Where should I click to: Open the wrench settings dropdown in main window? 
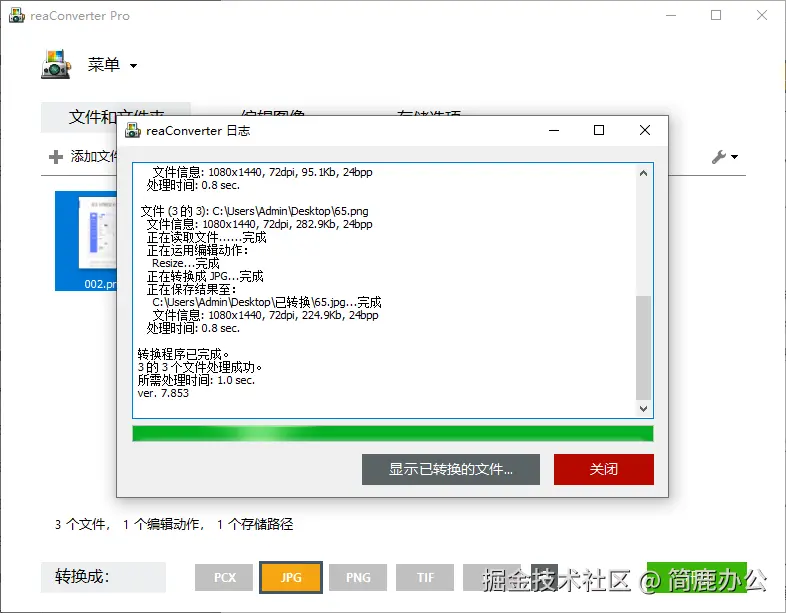point(725,157)
